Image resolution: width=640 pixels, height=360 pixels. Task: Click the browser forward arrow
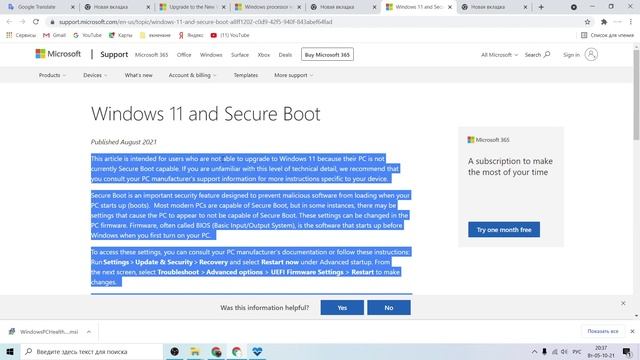22,22
